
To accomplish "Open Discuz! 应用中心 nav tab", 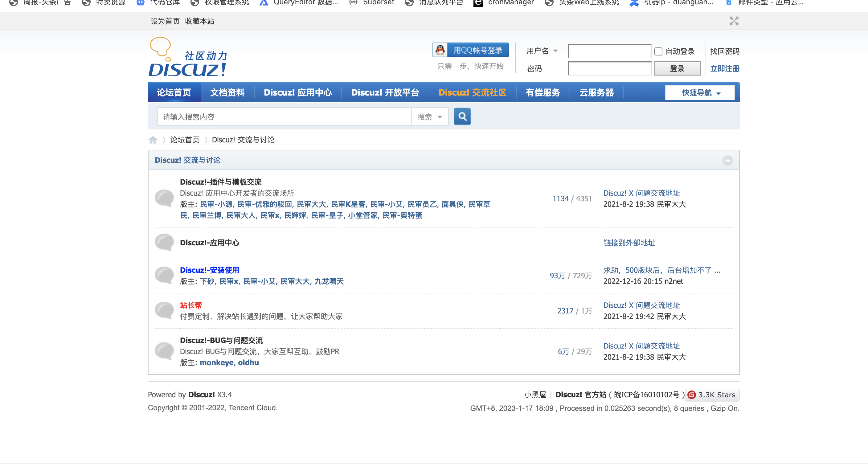I will [x=298, y=93].
